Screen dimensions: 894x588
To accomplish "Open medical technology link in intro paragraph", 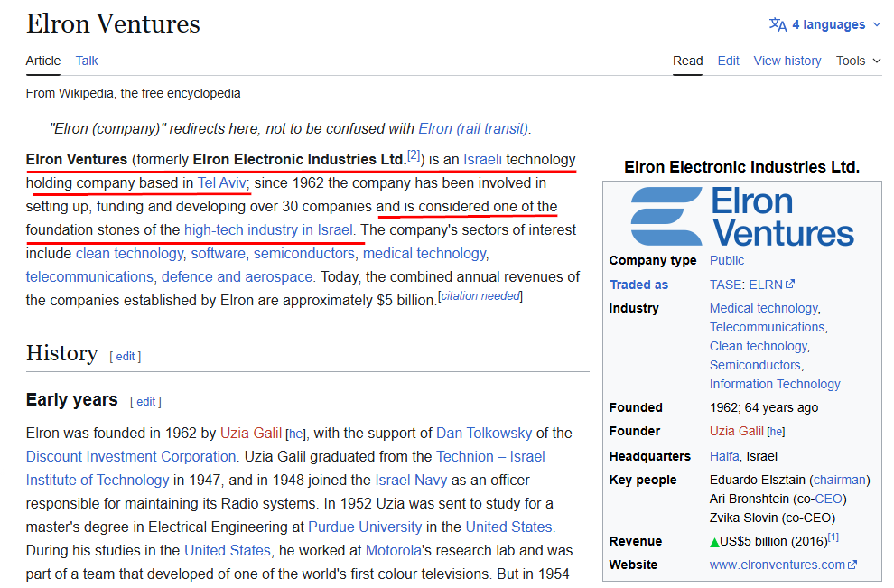I will tap(424, 253).
